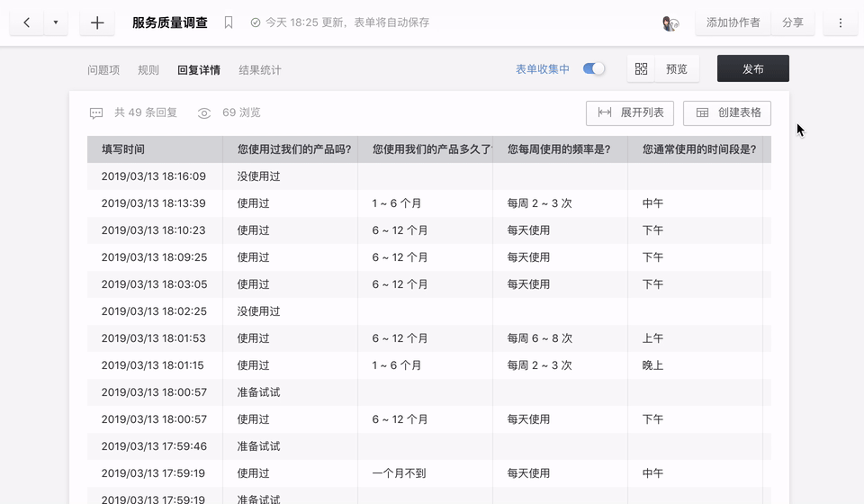Click the 2019/03/13 18:13:39 timestamp cell

153,203
